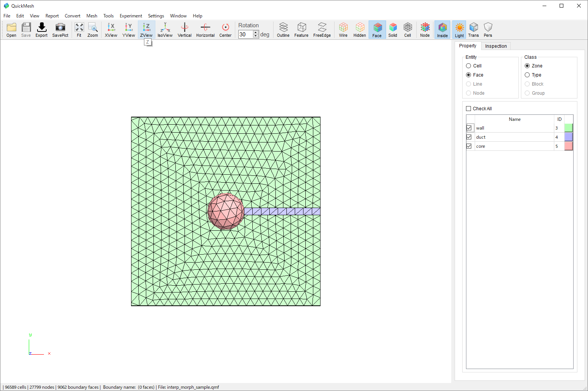The width and height of the screenshot is (588, 391).
Task: Increase rotation angle with the up stepper
Action: (x=255, y=32)
